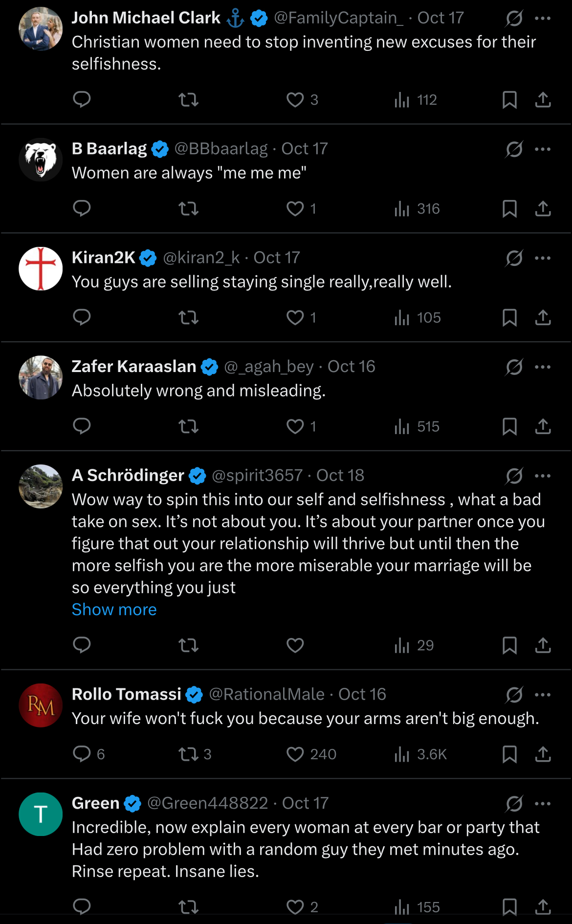Image resolution: width=572 pixels, height=924 pixels.
Task: Toggle like on A Schrödinger's tweet
Action: (x=295, y=645)
